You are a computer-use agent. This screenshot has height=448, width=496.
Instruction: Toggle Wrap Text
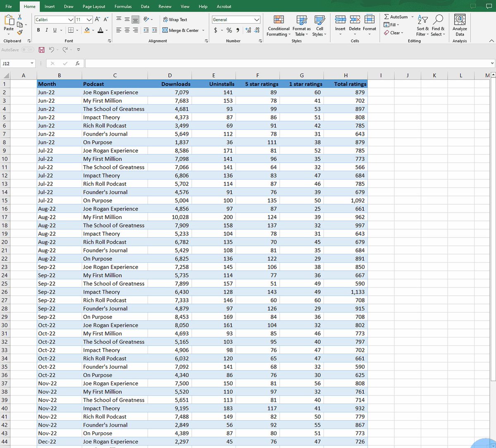[175, 19]
